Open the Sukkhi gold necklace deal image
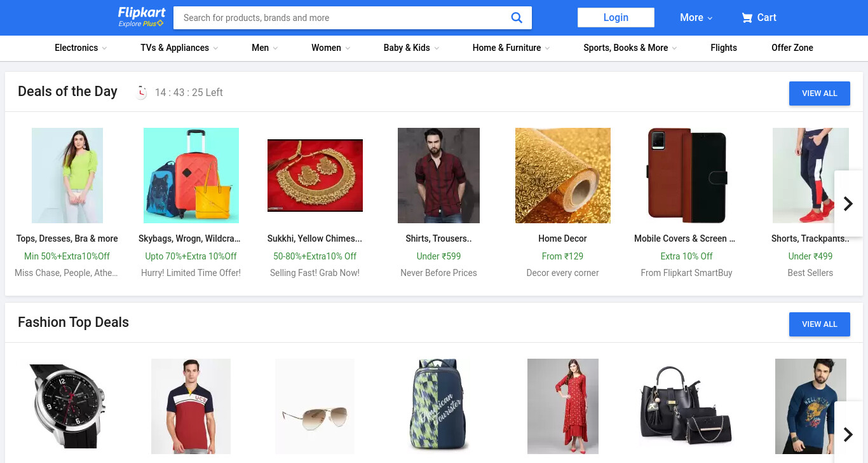 click(315, 176)
